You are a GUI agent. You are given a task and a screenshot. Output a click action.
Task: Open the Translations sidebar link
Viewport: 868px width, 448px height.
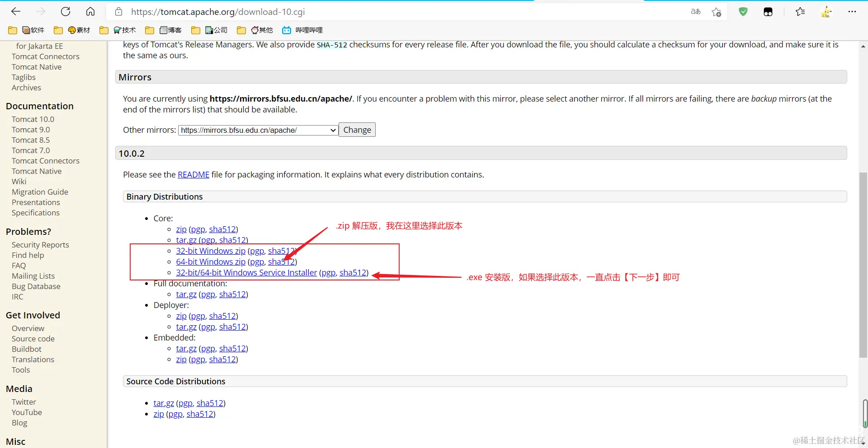click(x=33, y=359)
